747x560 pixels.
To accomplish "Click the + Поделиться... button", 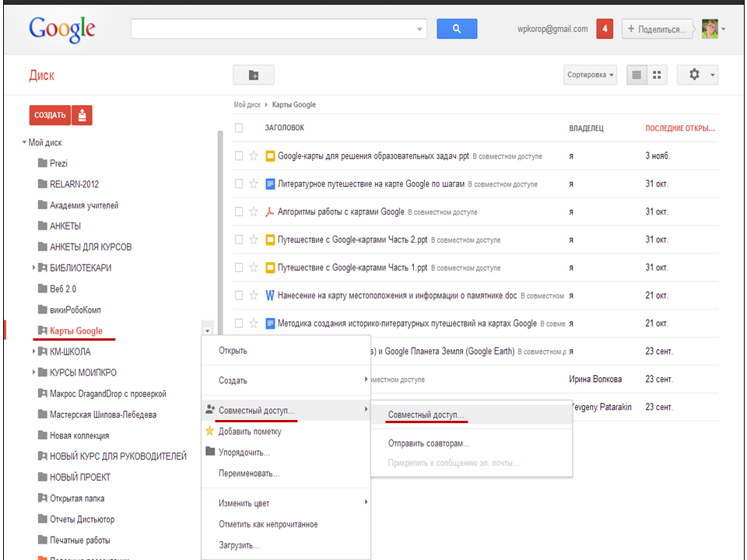I will point(657,29).
